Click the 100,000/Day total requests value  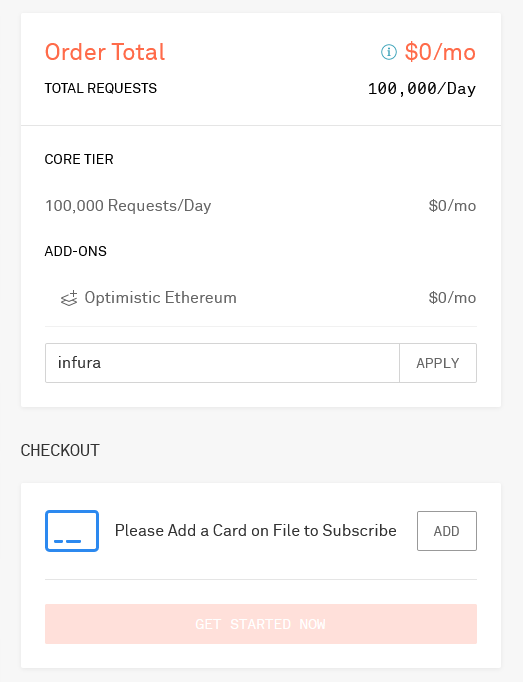pos(422,89)
